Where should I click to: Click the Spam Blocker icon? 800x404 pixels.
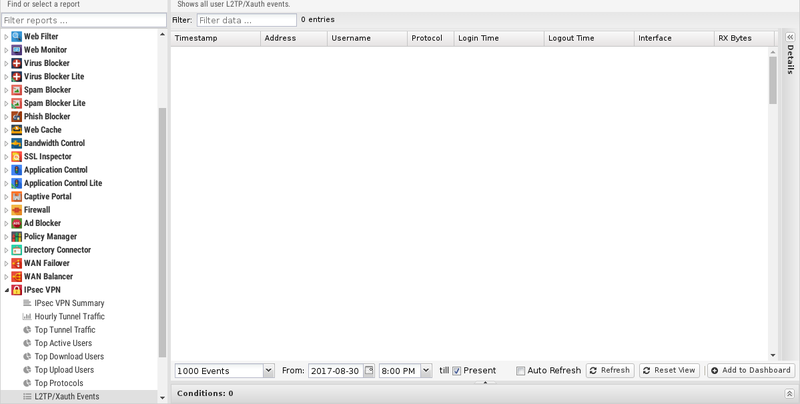tap(16, 90)
